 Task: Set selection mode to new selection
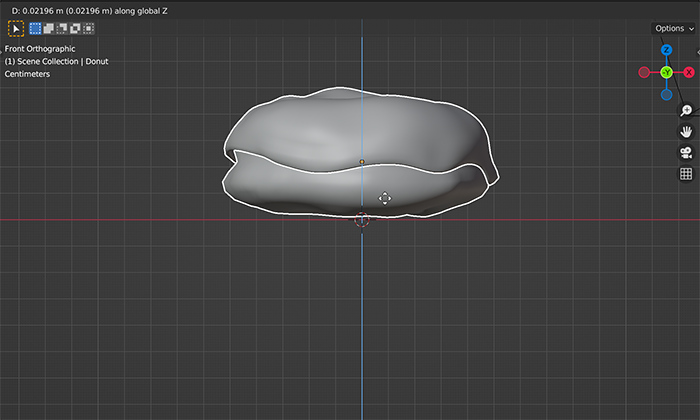[x=35, y=29]
